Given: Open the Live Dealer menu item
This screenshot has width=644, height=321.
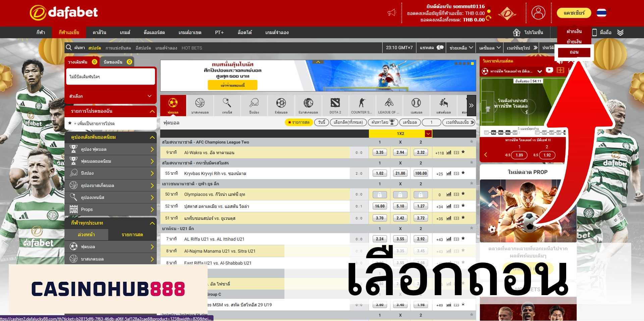Looking at the screenshot, I should coord(154,32).
